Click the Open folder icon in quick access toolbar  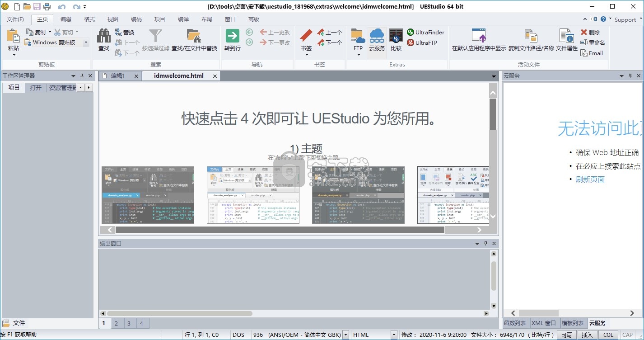[x=27, y=6]
